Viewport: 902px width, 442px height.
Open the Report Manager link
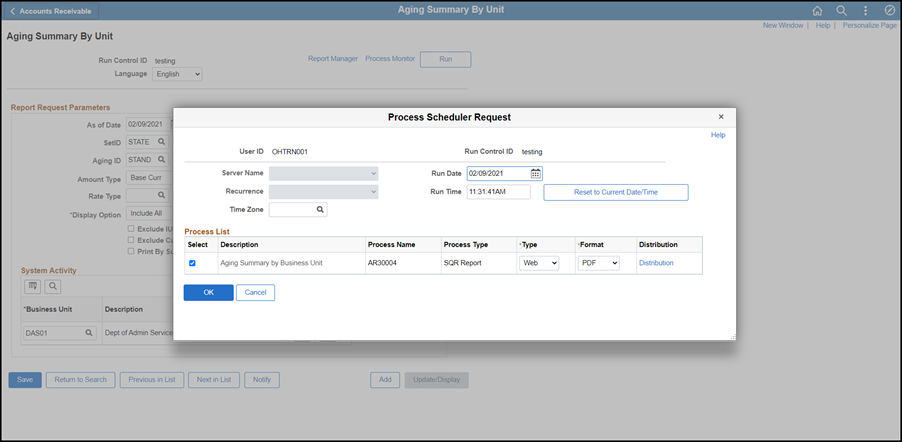[332, 59]
